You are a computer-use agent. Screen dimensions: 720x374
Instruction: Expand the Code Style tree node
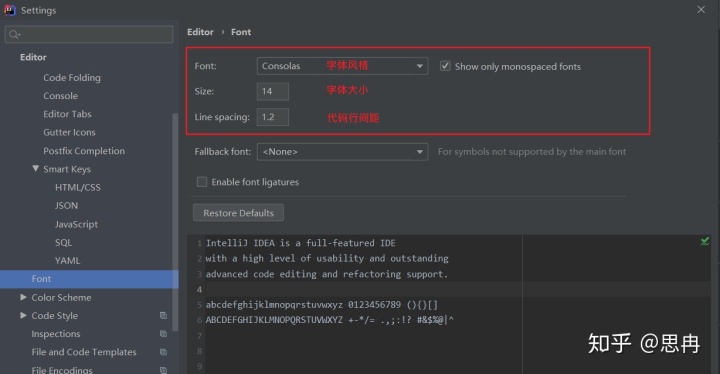tap(23, 315)
